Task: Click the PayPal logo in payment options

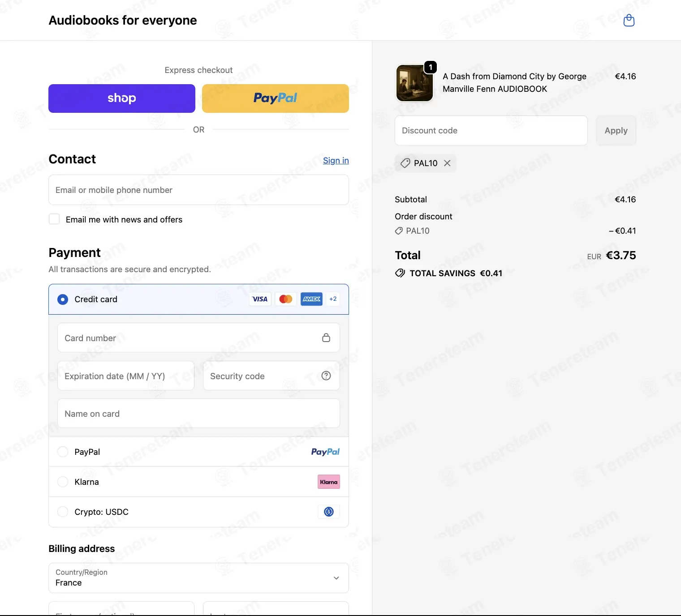Action: (325, 452)
